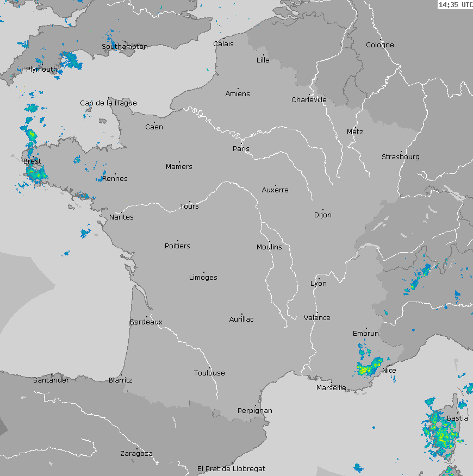Click the 14:35 UTC timestamp label
This screenshot has height=476, width=473.
pos(455,5)
